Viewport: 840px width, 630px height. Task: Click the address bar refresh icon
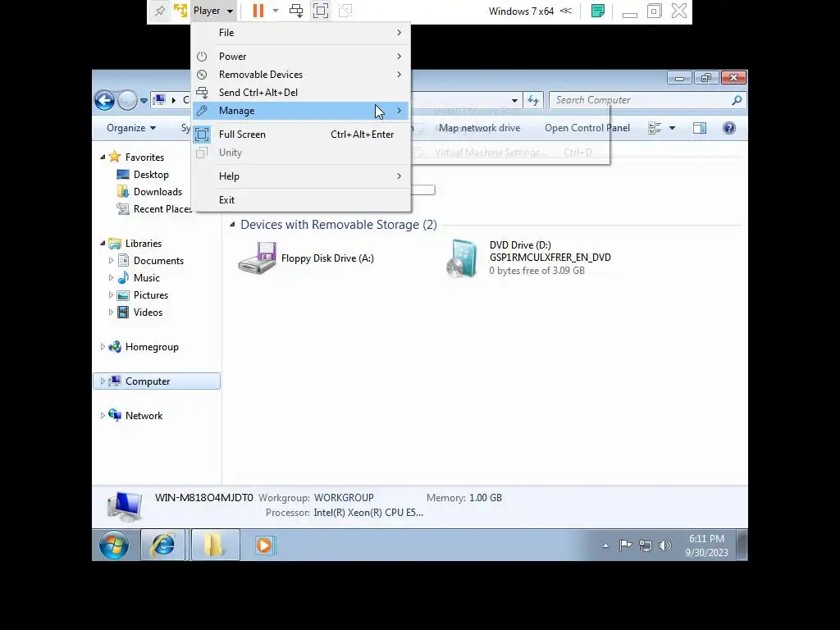(x=533, y=100)
